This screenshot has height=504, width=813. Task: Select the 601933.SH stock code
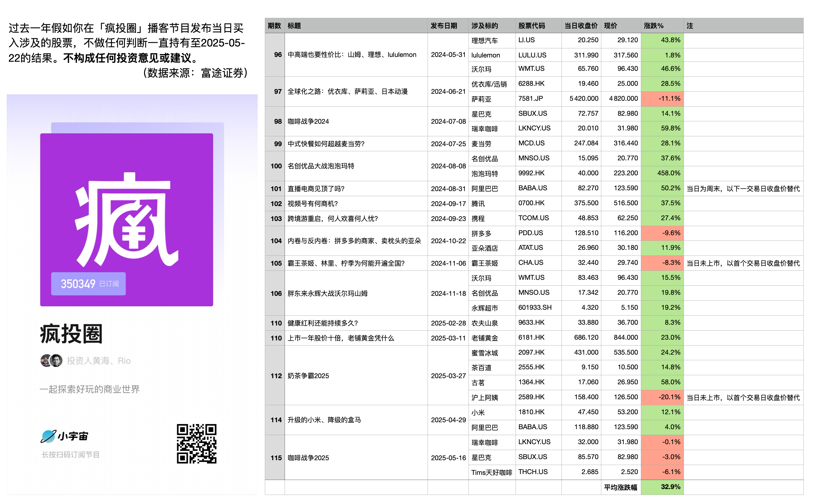coord(538,308)
